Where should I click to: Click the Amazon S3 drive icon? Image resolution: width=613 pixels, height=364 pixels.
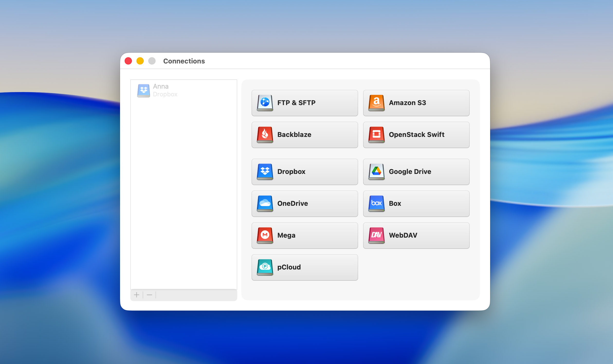(x=376, y=103)
